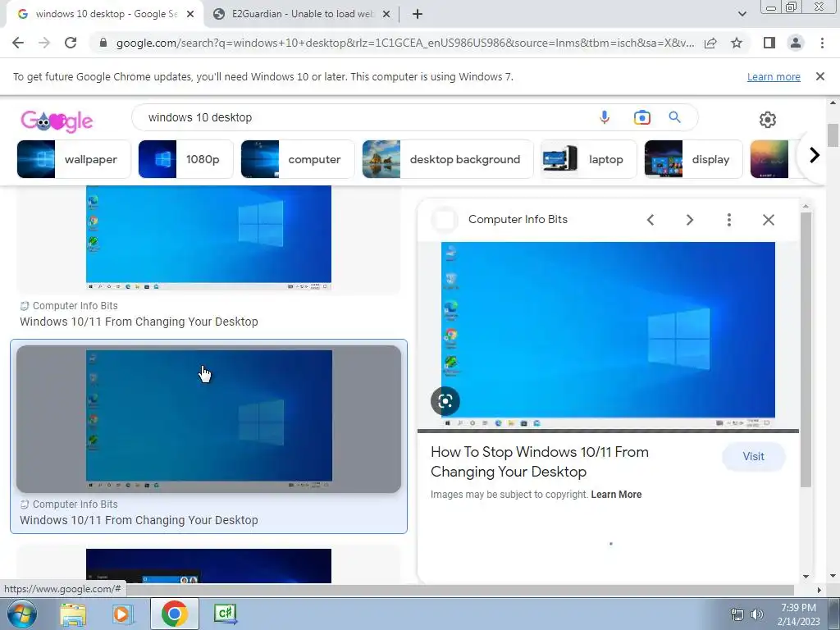Close the image preview panel

click(768, 220)
